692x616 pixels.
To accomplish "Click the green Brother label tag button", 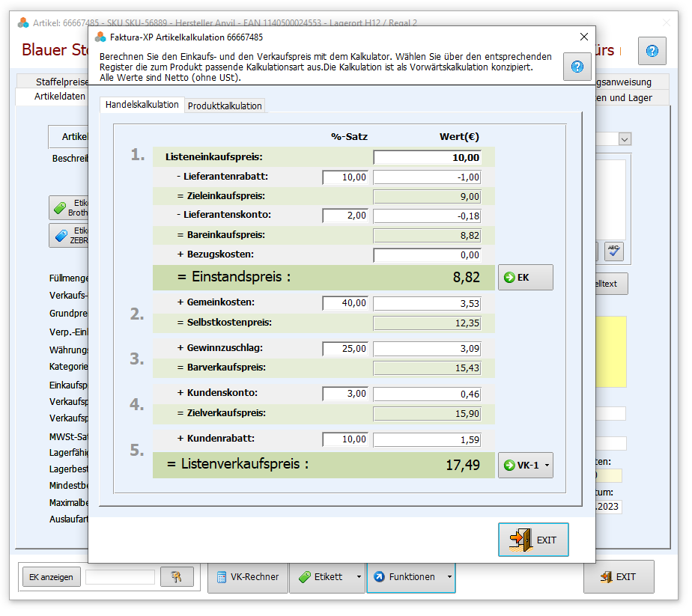I will [70, 207].
